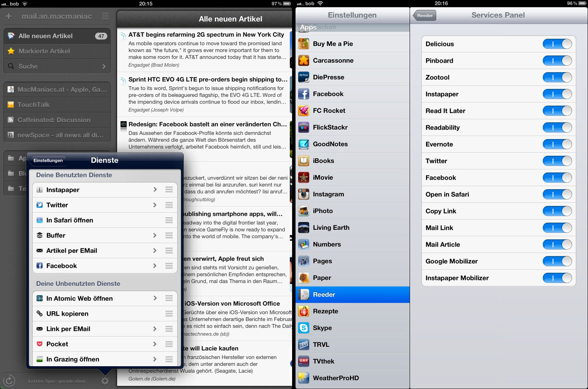Select the Caffeinated: Discussion feed
Screen dimensions: 588x389
(57, 120)
